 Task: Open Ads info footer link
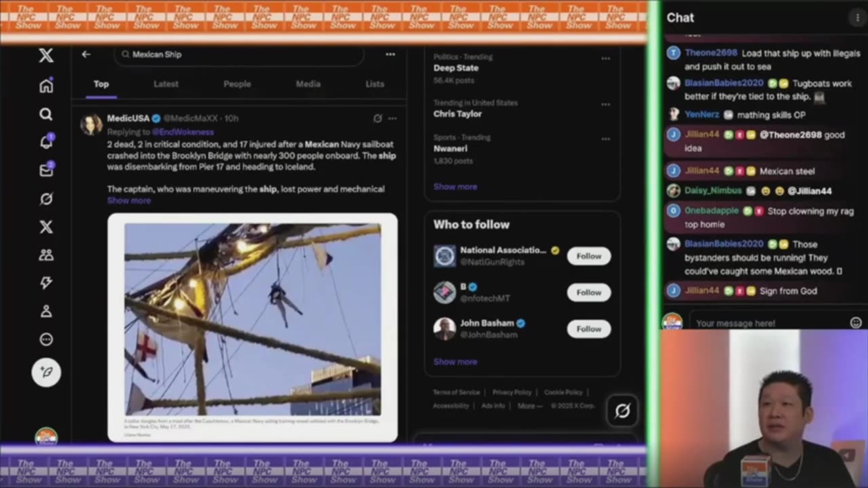point(493,406)
